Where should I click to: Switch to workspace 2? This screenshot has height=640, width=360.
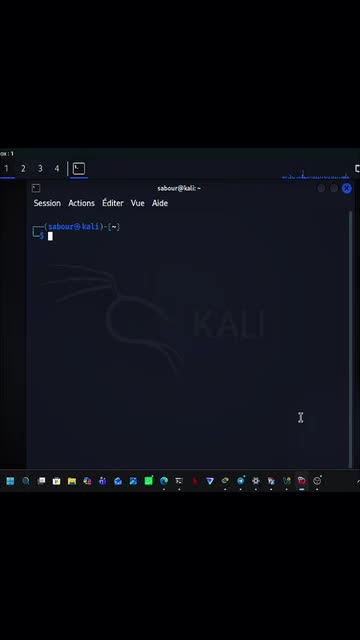point(23,169)
